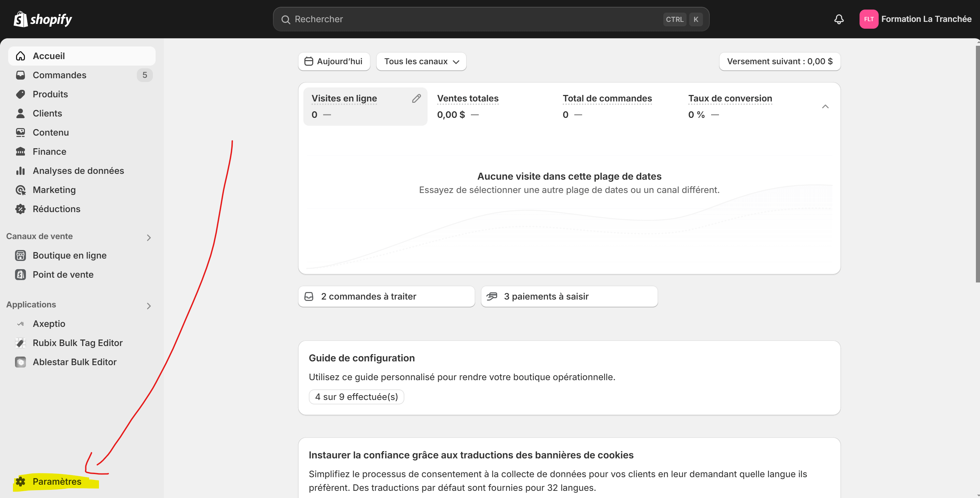Click the FLT store avatar
Screen dimensions: 980x498
point(868,19)
